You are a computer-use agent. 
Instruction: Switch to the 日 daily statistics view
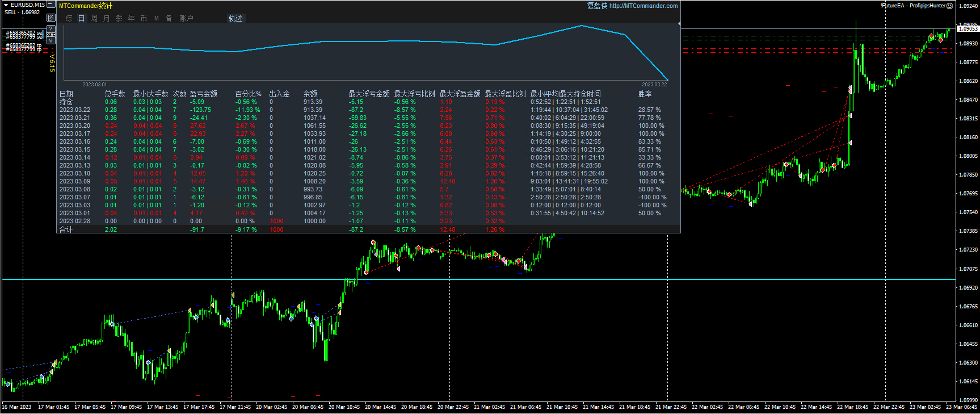tap(81, 18)
